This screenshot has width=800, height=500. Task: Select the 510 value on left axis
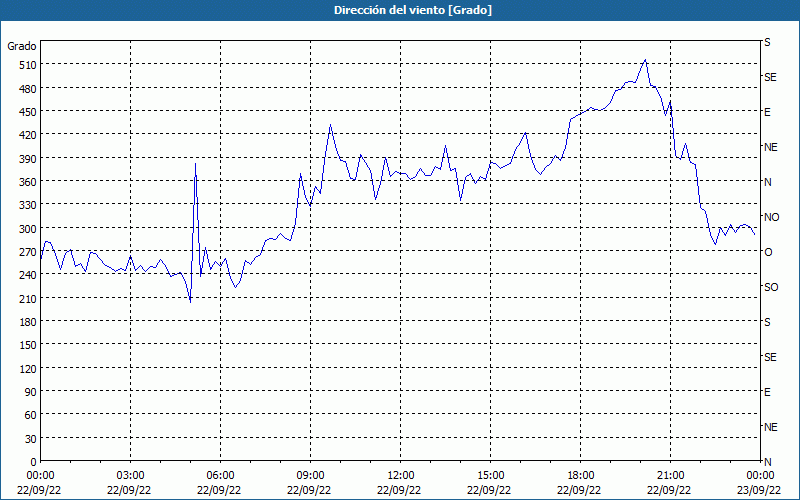point(28,65)
